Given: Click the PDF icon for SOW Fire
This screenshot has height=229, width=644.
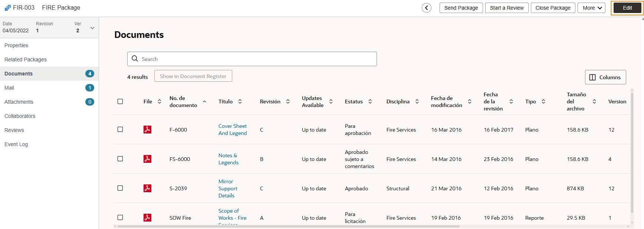Looking at the screenshot, I should [147, 217].
